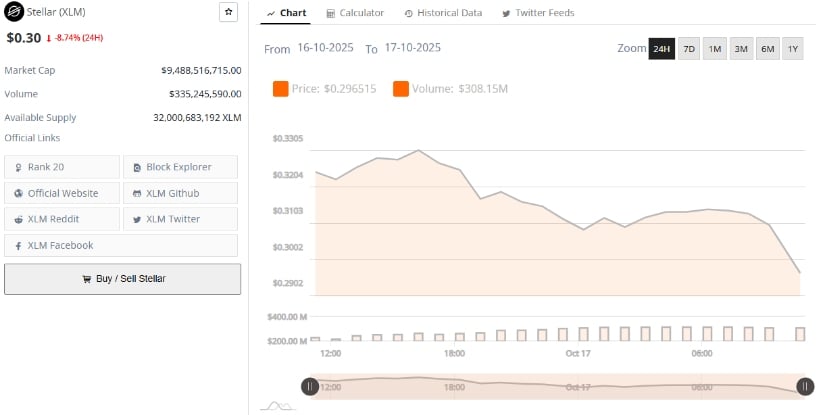Toggle the Price series legend swatch
The width and height of the screenshot is (825, 415).
click(281, 89)
